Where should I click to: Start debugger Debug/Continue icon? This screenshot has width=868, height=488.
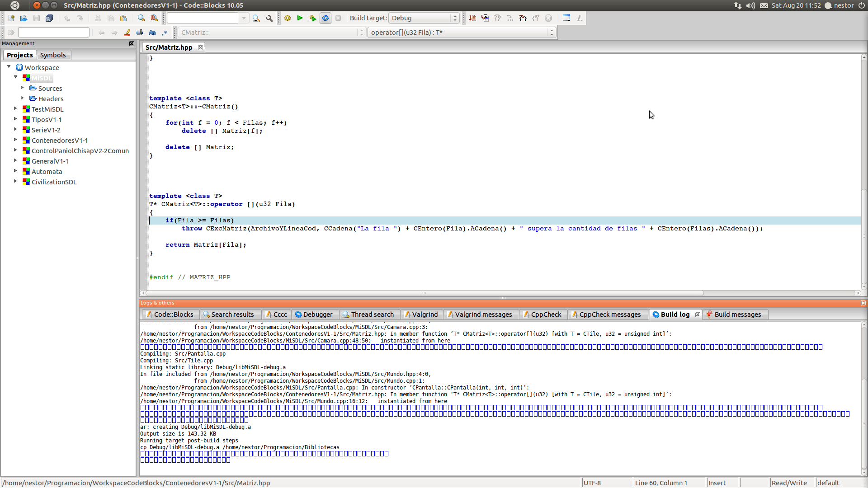tap(472, 18)
